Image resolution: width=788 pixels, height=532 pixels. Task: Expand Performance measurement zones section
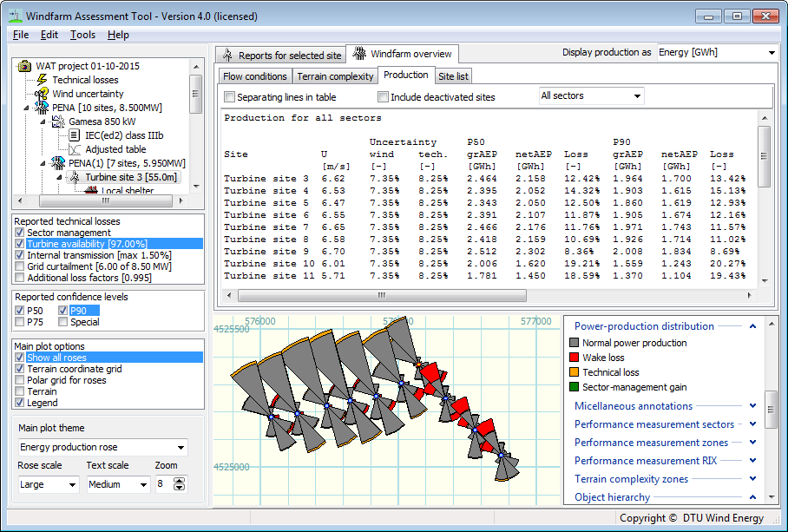pos(752,442)
